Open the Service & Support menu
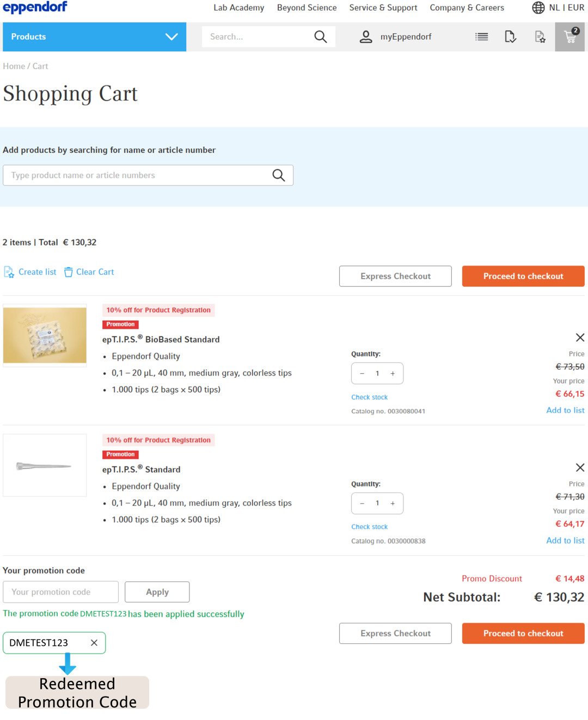Viewport: 588px width, 720px height. tap(383, 8)
